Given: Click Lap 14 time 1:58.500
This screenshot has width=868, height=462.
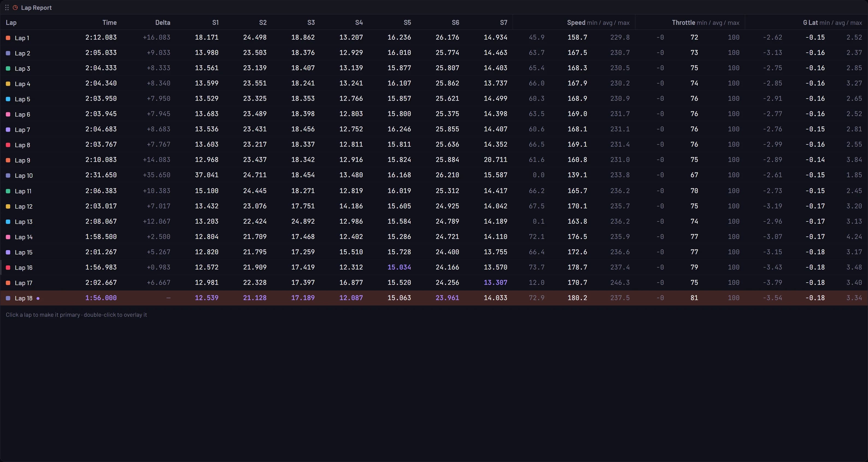Looking at the screenshot, I should point(101,237).
